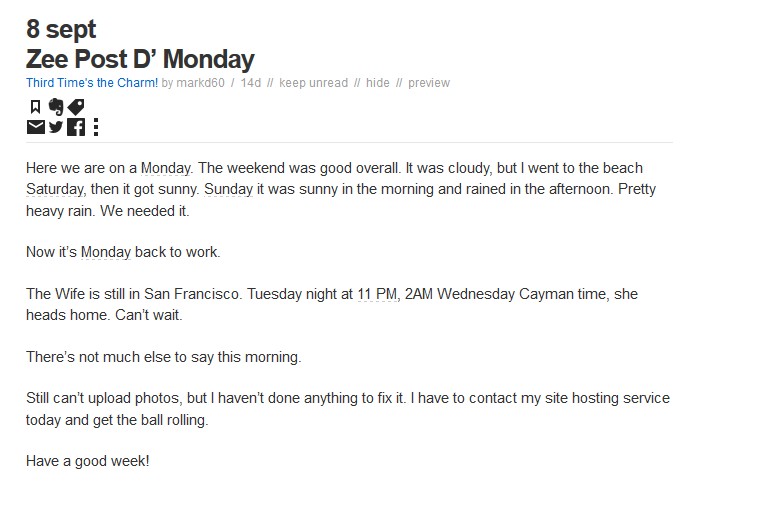Viewport: 758px width, 511px height.
Task: Open article preview mode
Action: [429, 83]
